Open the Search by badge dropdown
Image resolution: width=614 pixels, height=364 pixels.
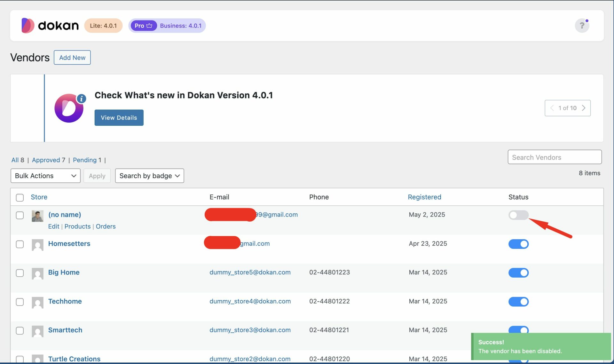(149, 176)
